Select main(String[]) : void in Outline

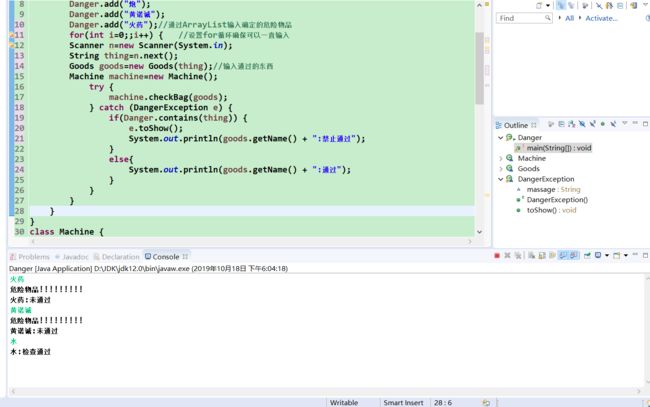coord(553,148)
